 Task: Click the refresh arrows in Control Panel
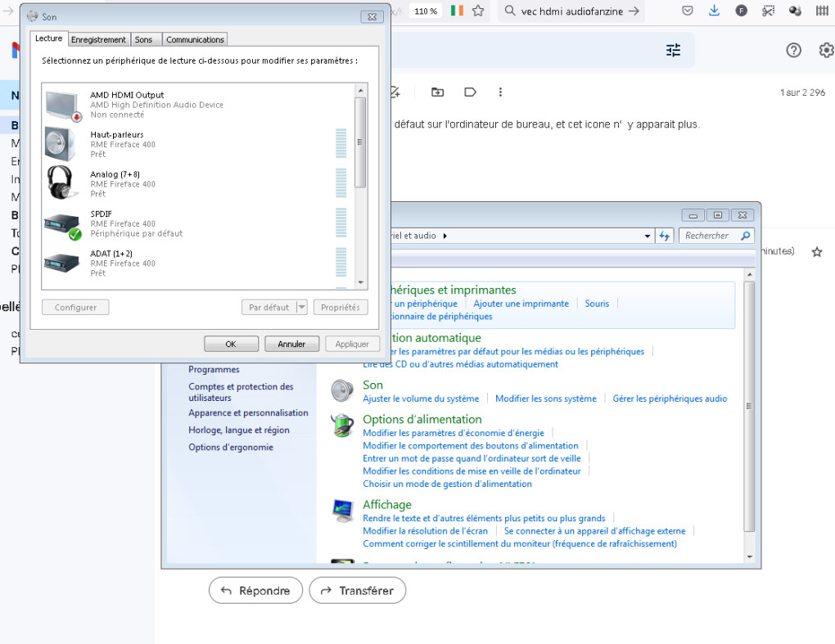tap(664, 236)
